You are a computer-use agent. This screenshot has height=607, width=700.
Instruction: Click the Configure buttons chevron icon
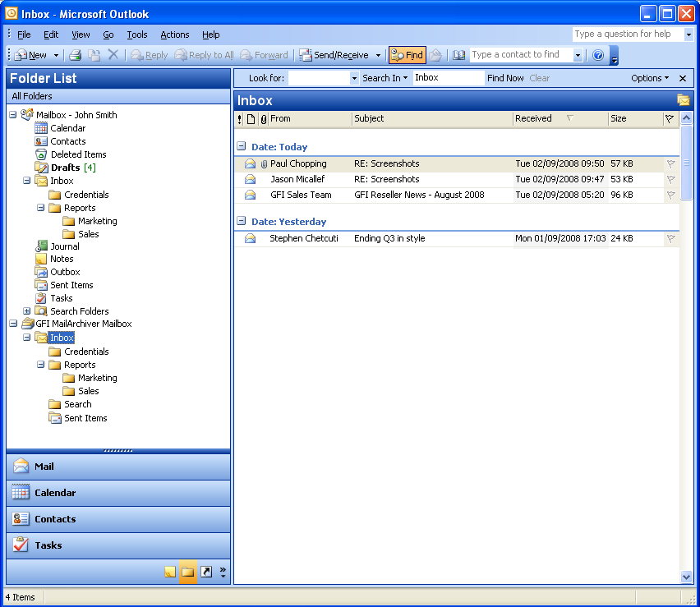223,573
